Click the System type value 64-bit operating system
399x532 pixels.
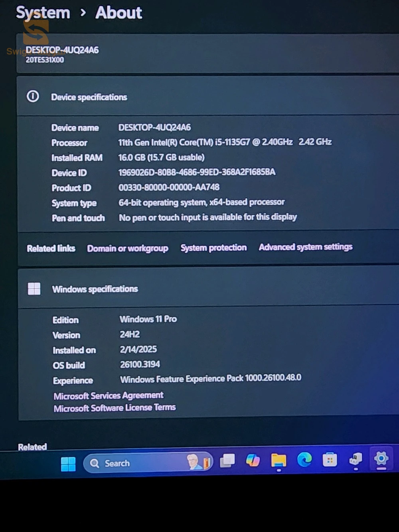pyautogui.click(x=201, y=202)
